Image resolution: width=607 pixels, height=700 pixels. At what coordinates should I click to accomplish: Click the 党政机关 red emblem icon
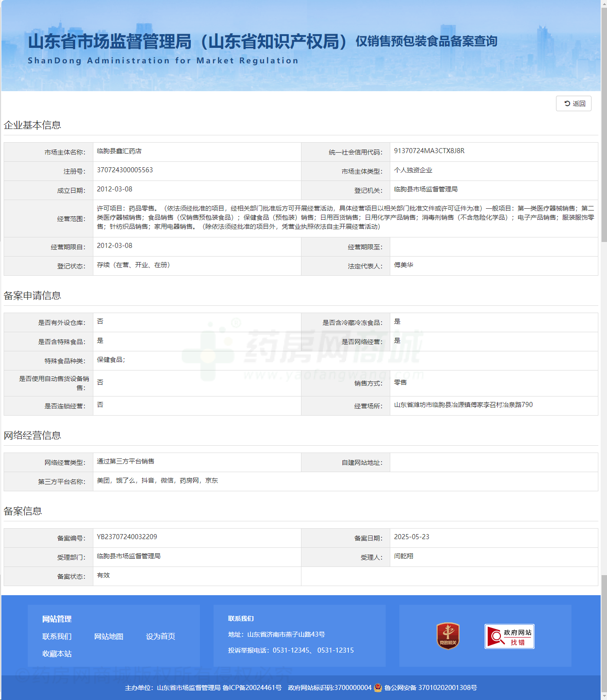pos(448,636)
